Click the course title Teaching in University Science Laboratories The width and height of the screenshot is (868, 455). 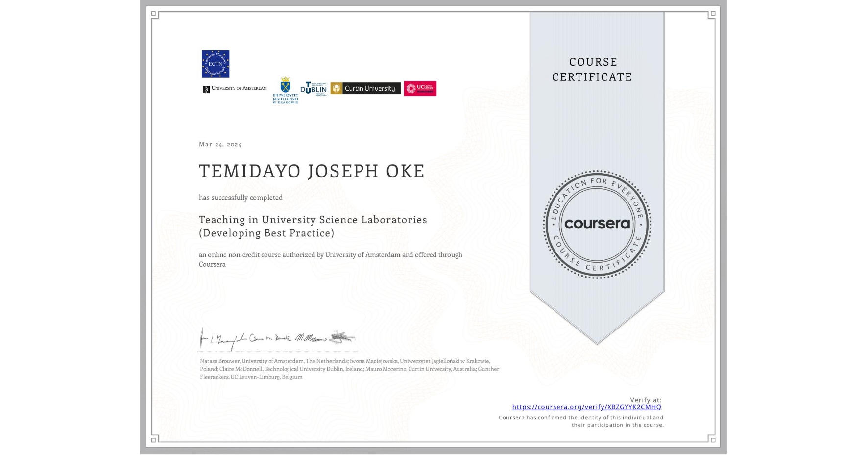coord(313,220)
